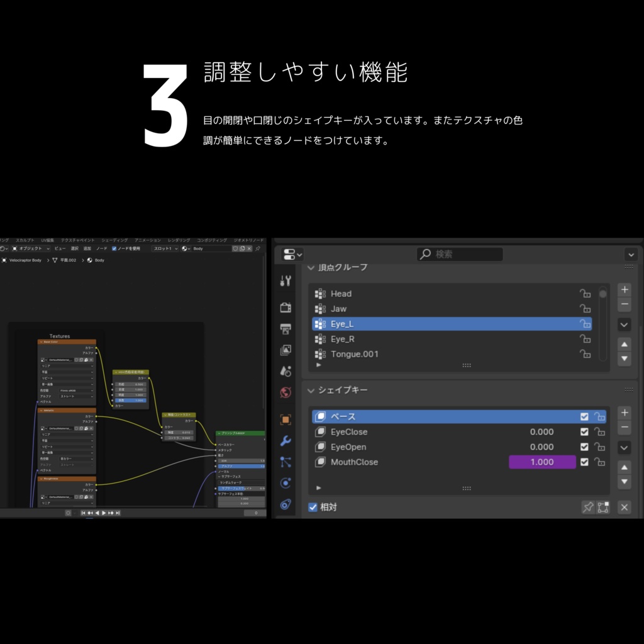Toggle the 相対 checkbox for shape keys
This screenshot has width=644, height=644.
pyautogui.click(x=313, y=507)
